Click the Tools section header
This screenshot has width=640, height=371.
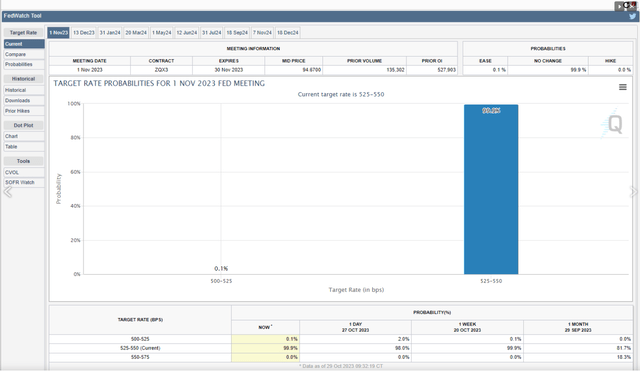(24, 161)
